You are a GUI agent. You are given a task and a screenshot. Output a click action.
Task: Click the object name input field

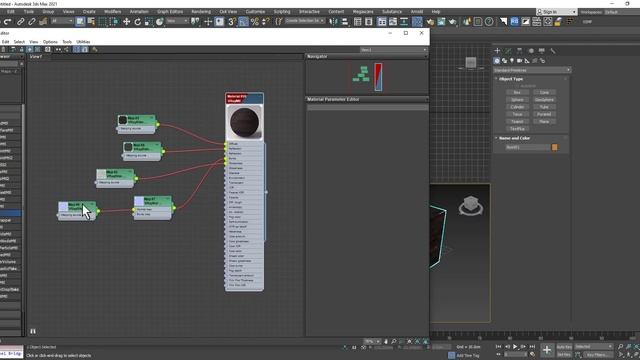point(527,147)
